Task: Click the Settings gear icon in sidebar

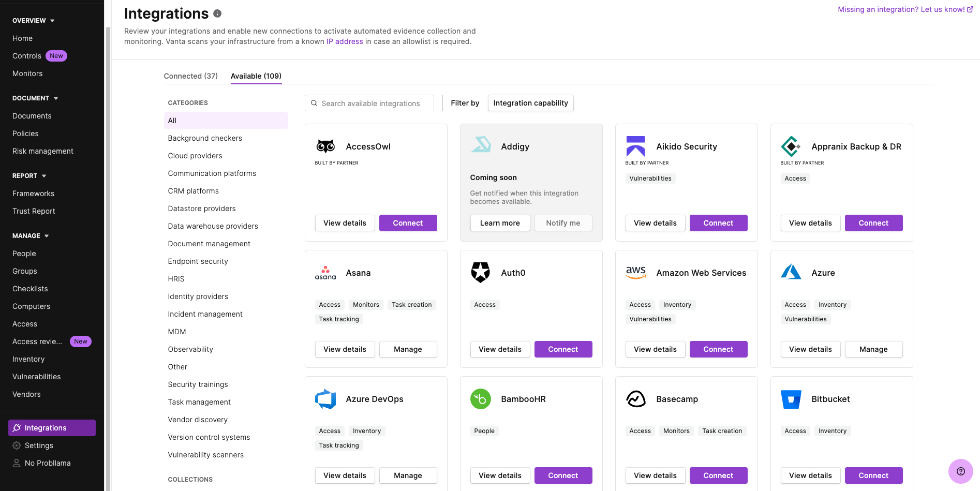Action: tap(17, 445)
